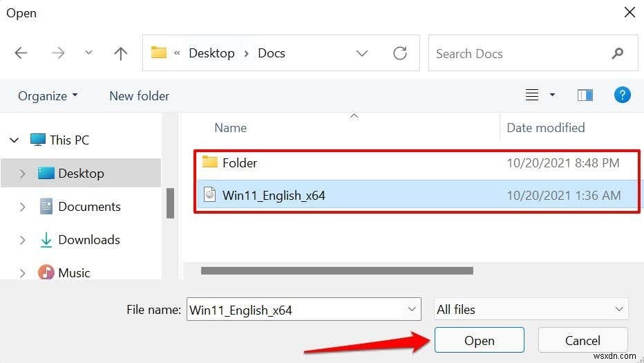Close the Open dialog
This screenshot has width=644, height=363.
point(629,12)
